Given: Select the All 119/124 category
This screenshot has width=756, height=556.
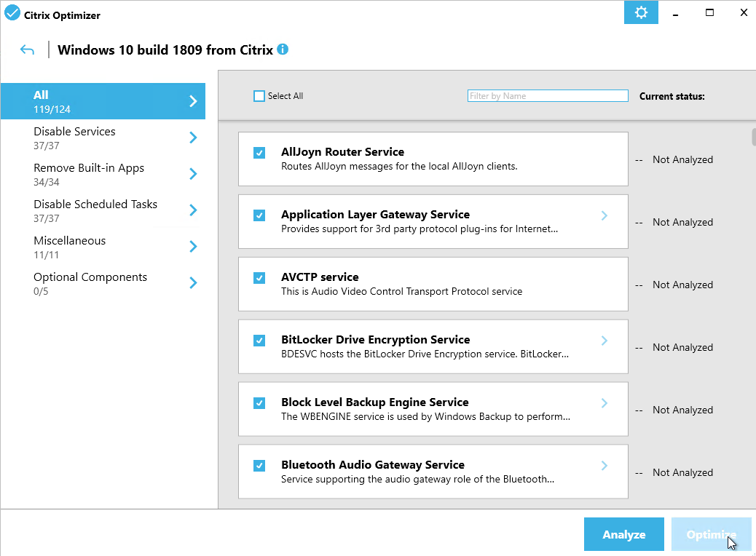Looking at the screenshot, I should pyautogui.click(x=103, y=101).
